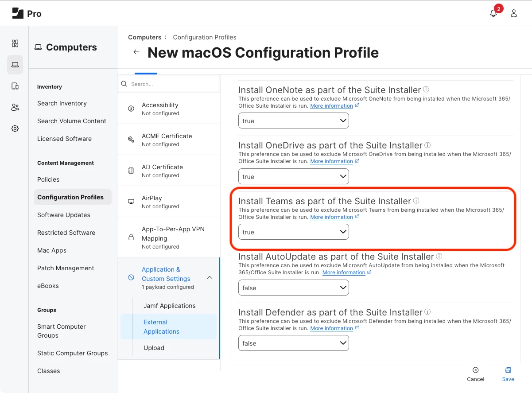532x393 pixels.
Task: Open Static Computer Groups in sidebar
Action: (x=73, y=353)
